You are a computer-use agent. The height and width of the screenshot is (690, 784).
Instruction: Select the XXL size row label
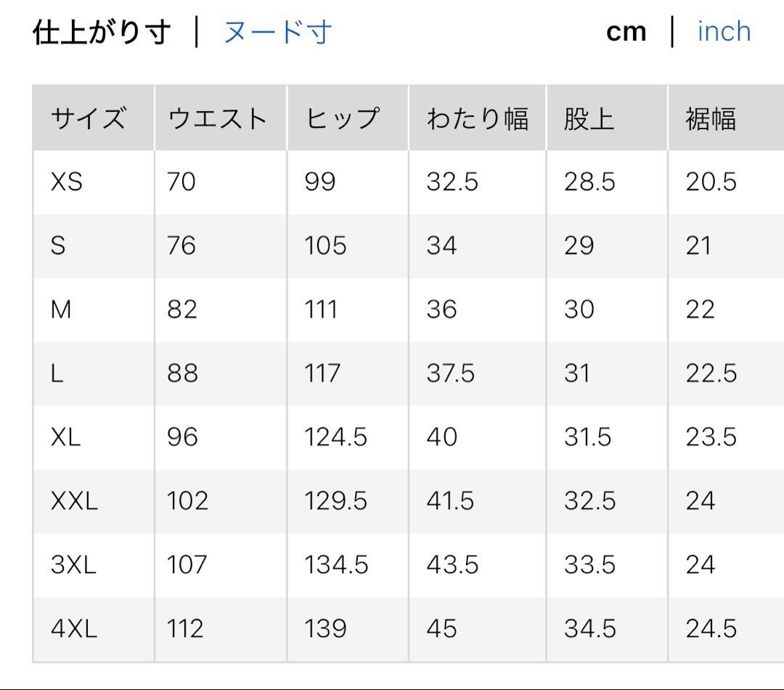point(74,501)
